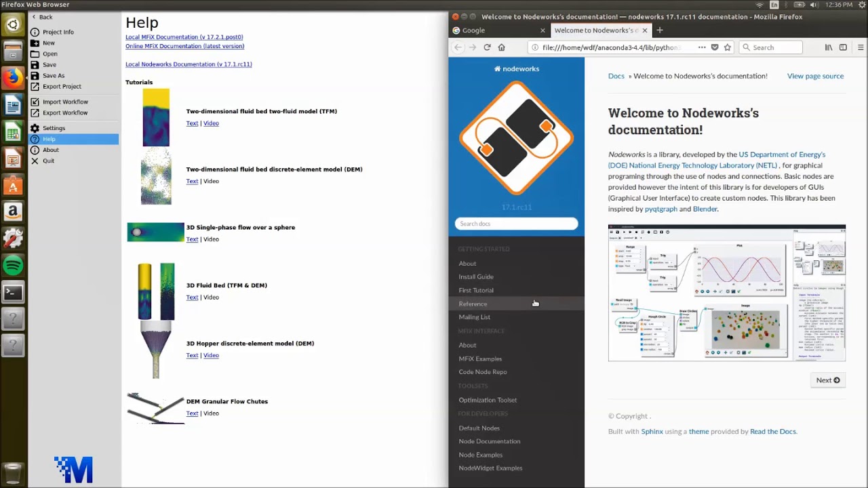Select the Welcome to Nodeworks tab
The width and height of the screenshot is (868, 488).
(x=601, y=30)
